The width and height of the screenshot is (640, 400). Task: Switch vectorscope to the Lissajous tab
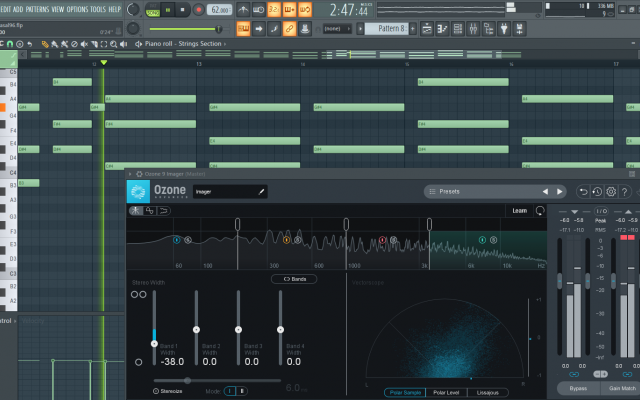point(488,392)
